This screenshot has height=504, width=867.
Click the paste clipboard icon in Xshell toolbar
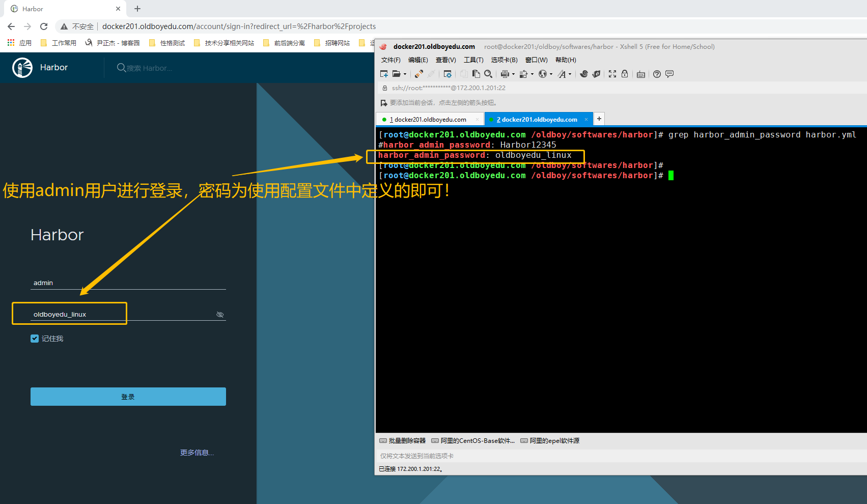point(476,74)
